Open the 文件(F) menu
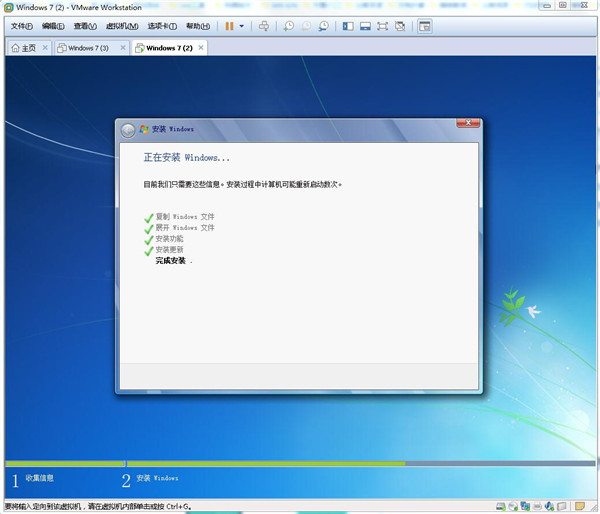 (x=21, y=26)
